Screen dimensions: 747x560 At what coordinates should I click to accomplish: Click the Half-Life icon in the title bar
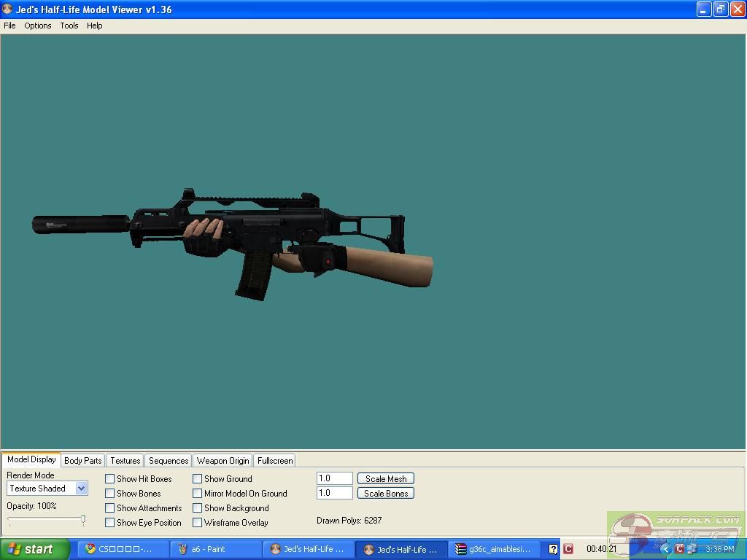point(8,9)
